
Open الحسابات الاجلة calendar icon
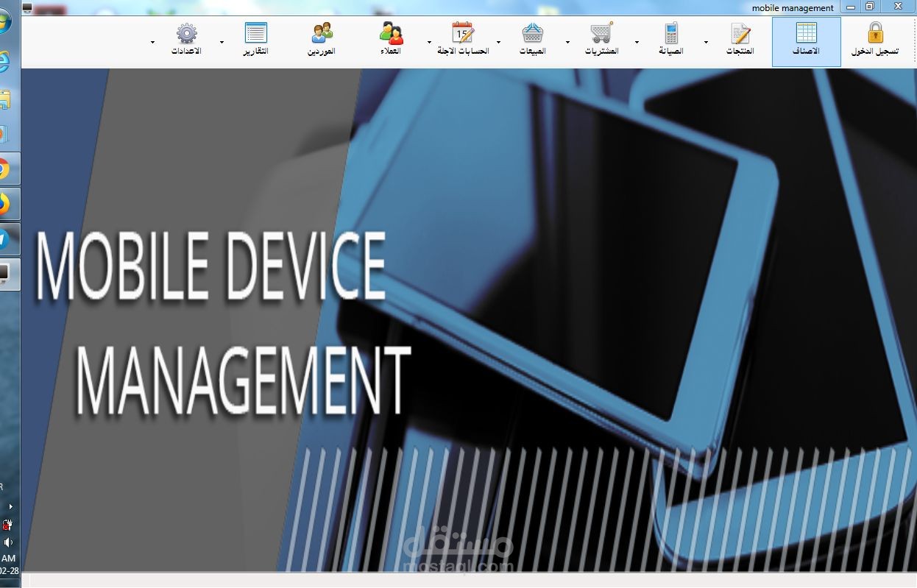pyautogui.click(x=463, y=33)
